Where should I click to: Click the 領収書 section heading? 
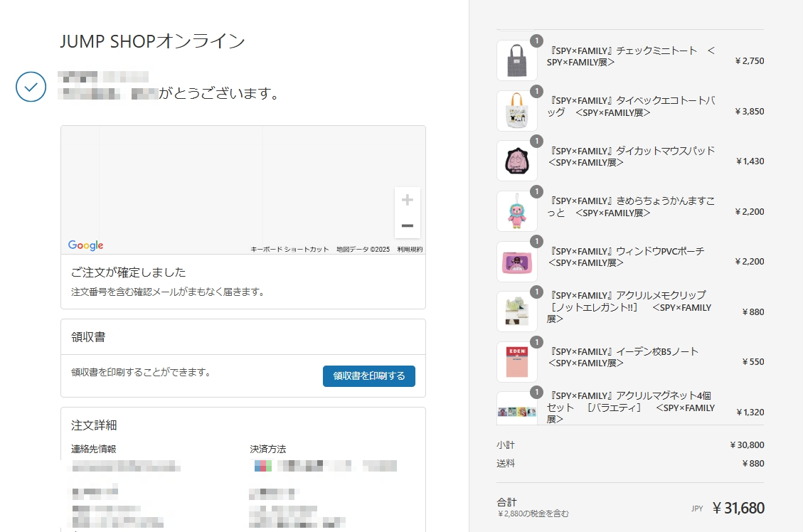[x=88, y=337]
